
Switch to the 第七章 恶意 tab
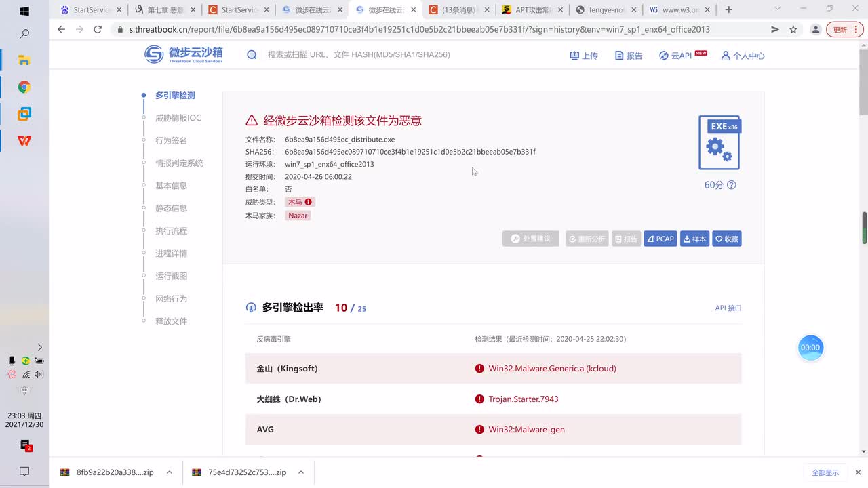point(164,9)
